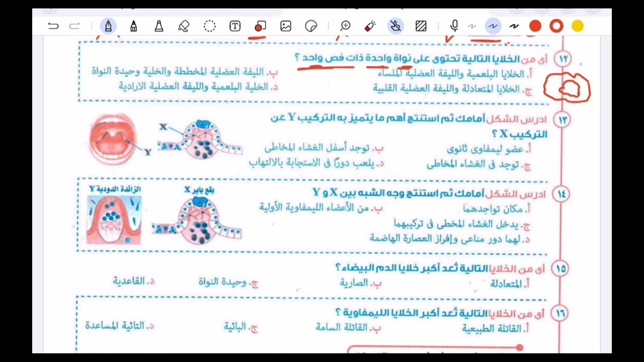This screenshot has height=362, width=644.
Task: Click the appendix image labeled 'الزائدة الدودية Y'
Action: tap(114, 219)
